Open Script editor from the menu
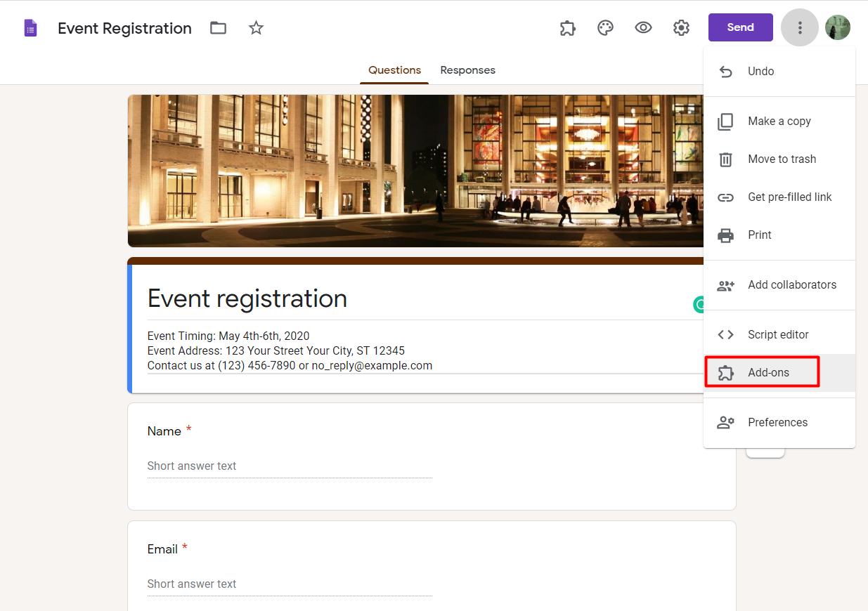Image resolution: width=868 pixels, height=611 pixels. [x=778, y=335]
